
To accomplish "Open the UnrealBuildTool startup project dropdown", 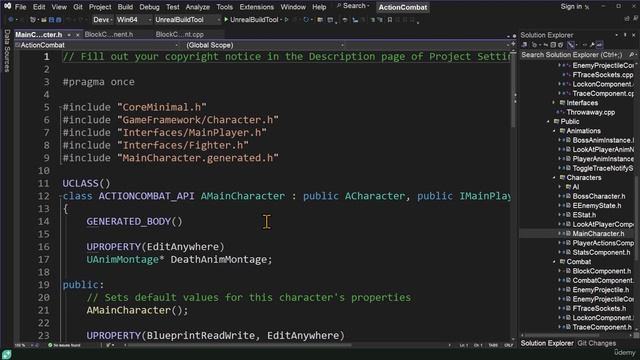I will point(187,20).
